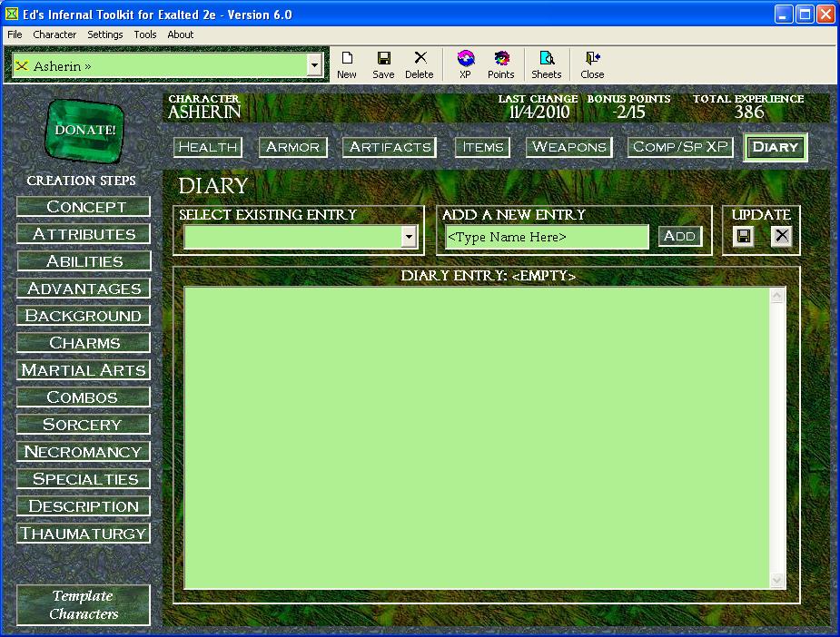Go to the Thaumaturgy creation step
The height and width of the screenshot is (637, 840).
pyautogui.click(x=84, y=534)
